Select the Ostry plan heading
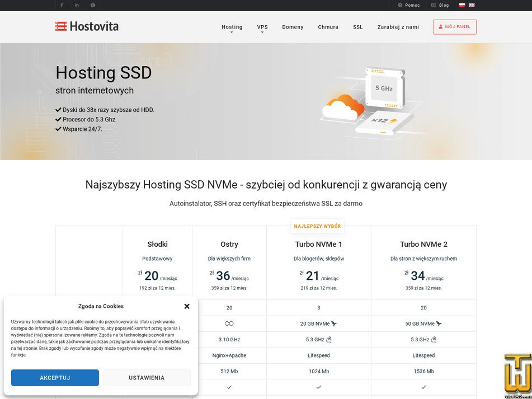Viewport: 532px width, 399px height. tap(229, 245)
